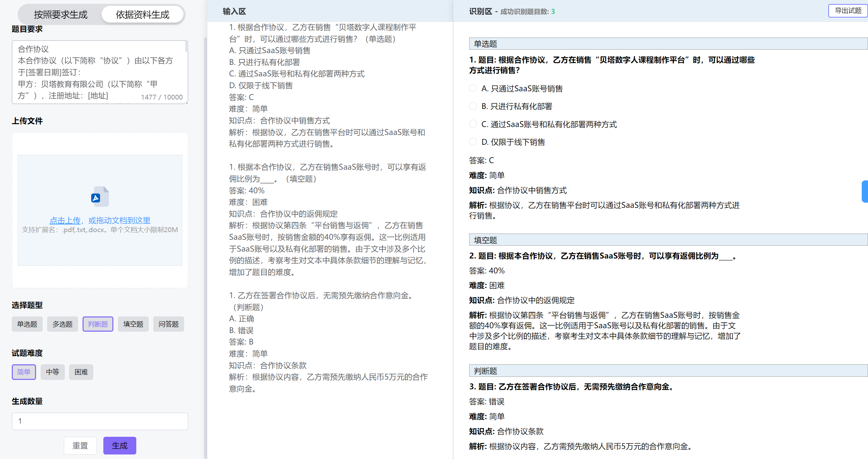
Task: Select radio option B 只进行私有化部署
Action: tap(473, 106)
